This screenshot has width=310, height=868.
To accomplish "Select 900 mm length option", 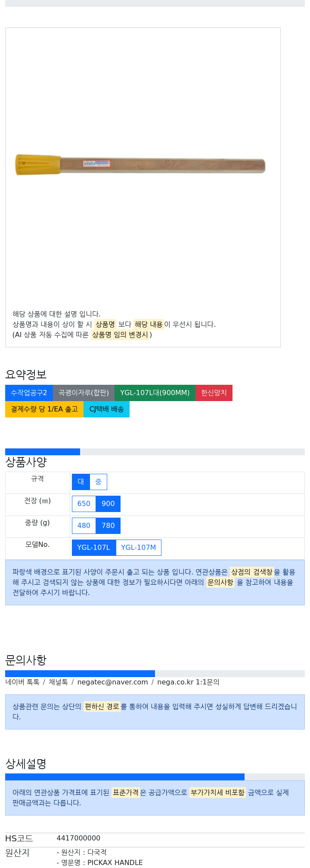I will click(x=108, y=504).
